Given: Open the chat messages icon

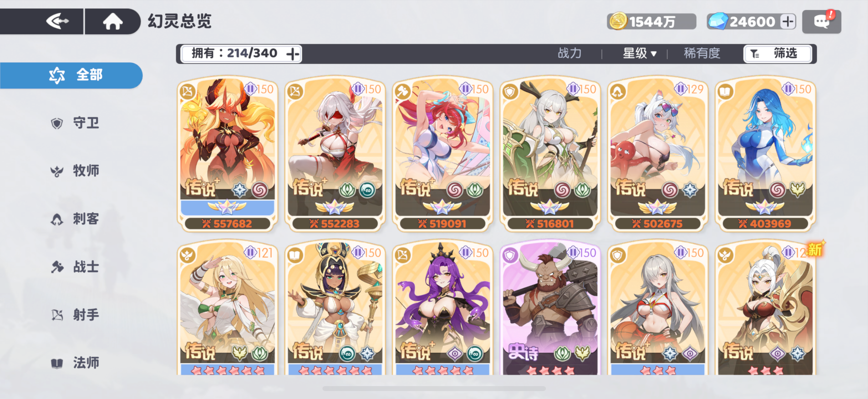Looking at the screenshot, I should 822,22.
